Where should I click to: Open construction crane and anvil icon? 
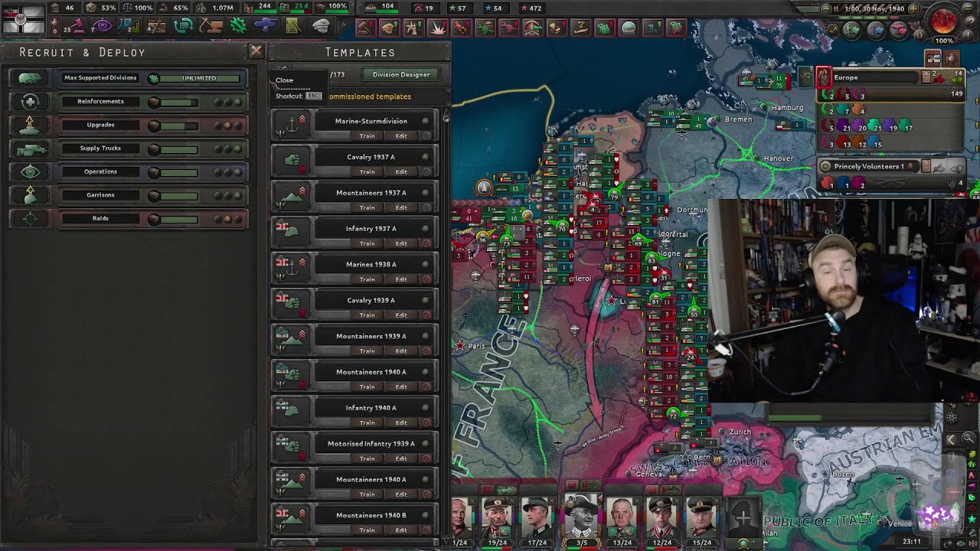pyautogui.click(x=211, y=27)
